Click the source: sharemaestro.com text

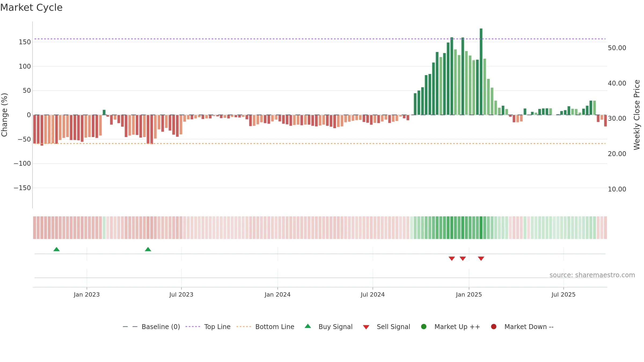click(x=592, y=275)
